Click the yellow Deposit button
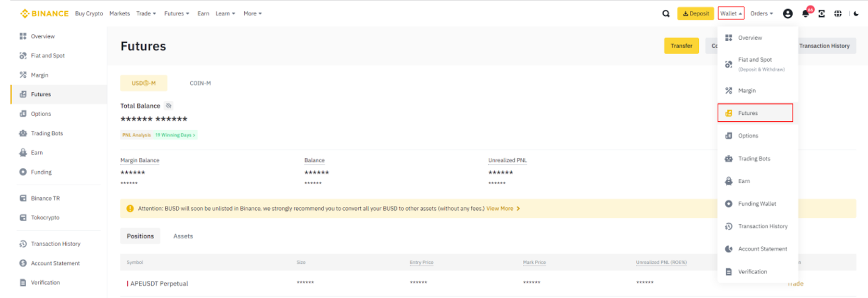The width and height of the screenshot is (868, 298). pos(695,14)
